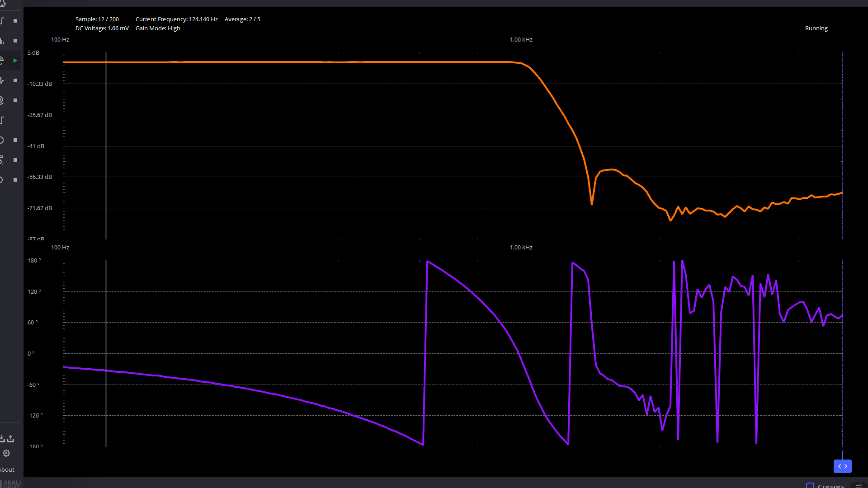Image resolution: width=868 pixels, height=488 pixels.
Task: Open the Spectrum Analyzer bars icon
Action: [2, 41]
